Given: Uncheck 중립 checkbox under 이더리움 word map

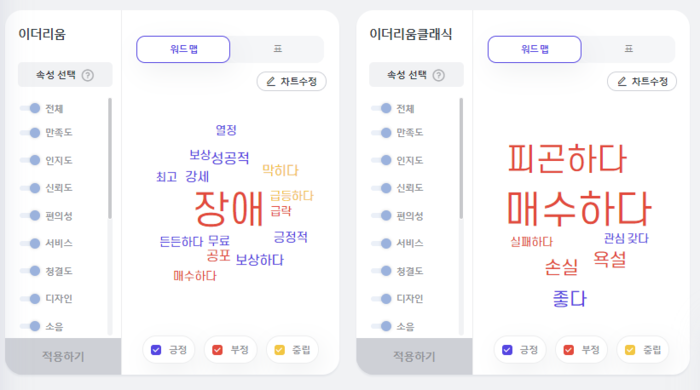Looking at the screenshot, I should coord(279,350).
